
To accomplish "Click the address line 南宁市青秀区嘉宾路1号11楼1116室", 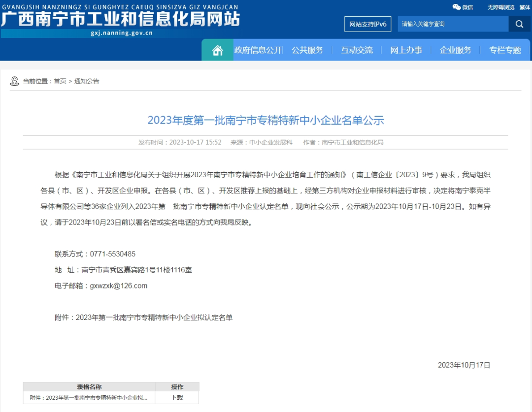I will (137, 270).
